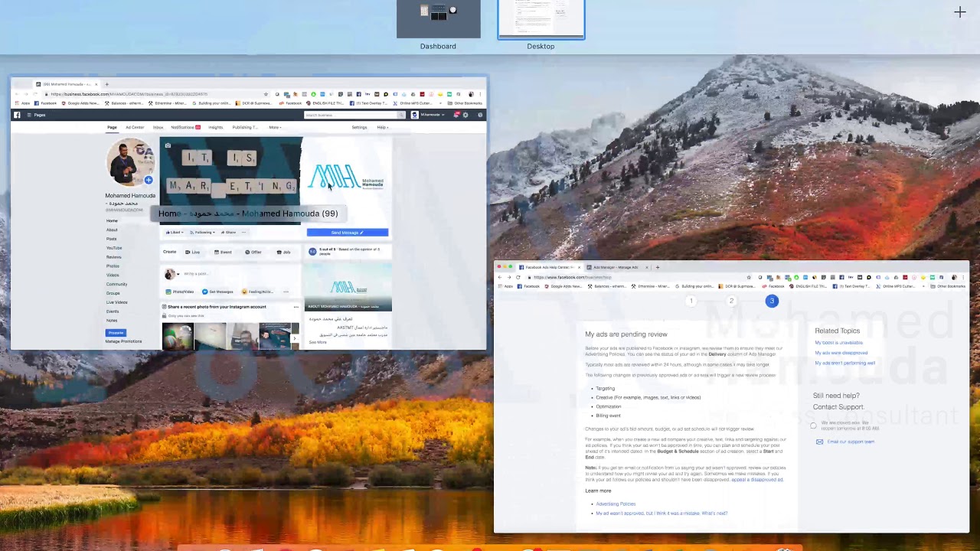Open the Liked dropdown under cover photo
The width and height of the screenshot is (980, 551).
175,232
